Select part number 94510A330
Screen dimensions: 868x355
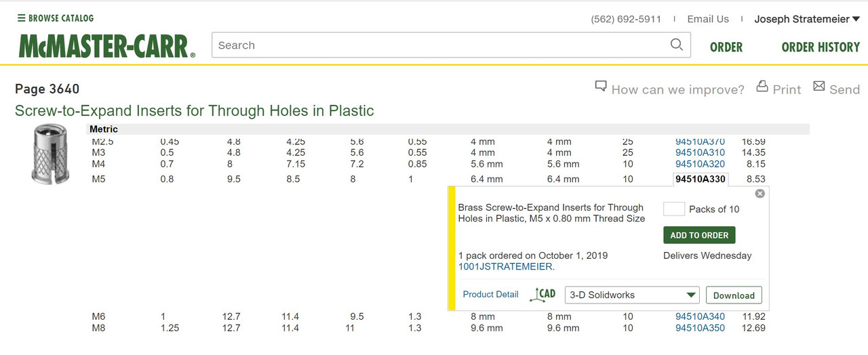(700, 179)
